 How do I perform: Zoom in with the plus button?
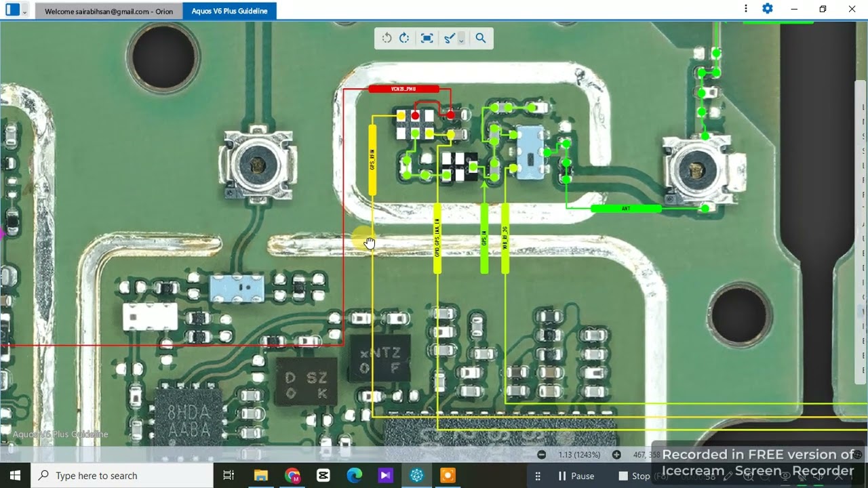[x=616, y=455]
